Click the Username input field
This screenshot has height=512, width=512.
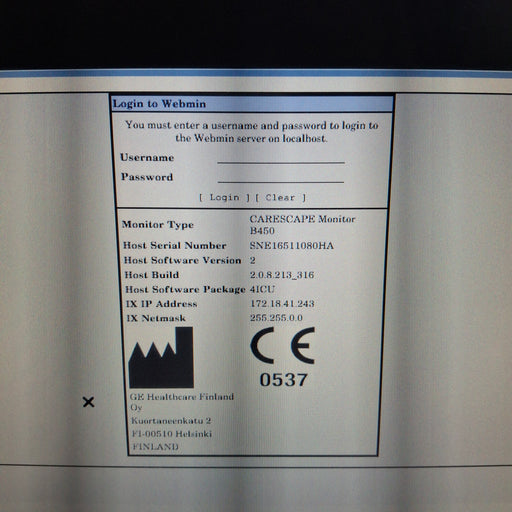click(x=281, y=157)
